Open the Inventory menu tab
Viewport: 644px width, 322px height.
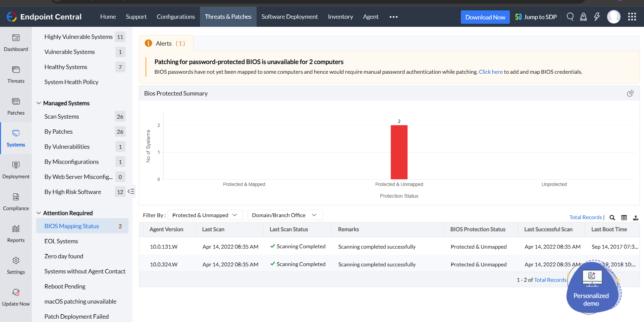pos(340,17)
